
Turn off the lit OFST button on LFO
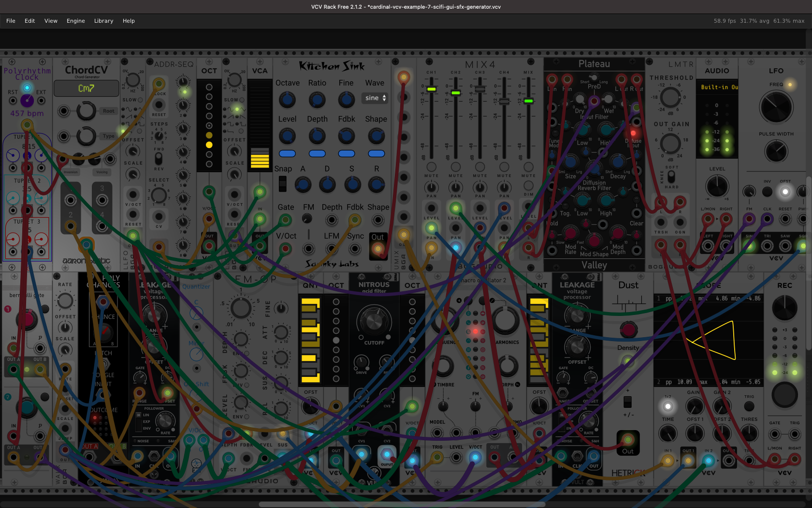point(785,192)
